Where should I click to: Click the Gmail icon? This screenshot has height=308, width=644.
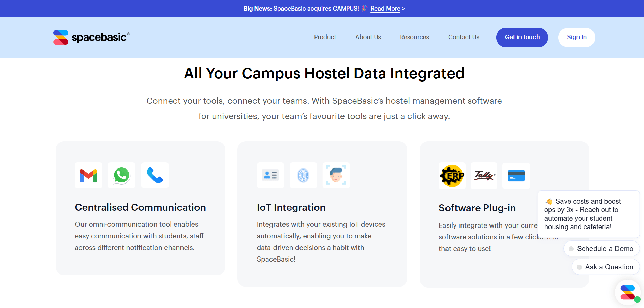pos(88,175)
